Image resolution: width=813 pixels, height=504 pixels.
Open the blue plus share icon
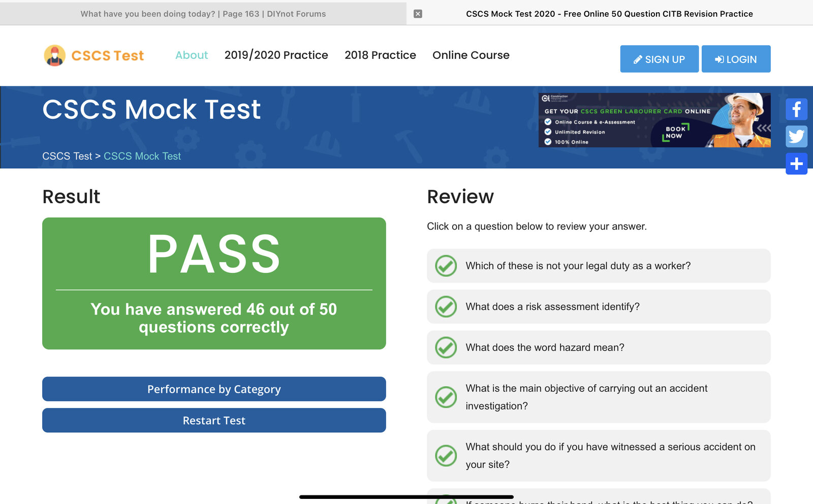pyautogui.click(x=796, y=164)
